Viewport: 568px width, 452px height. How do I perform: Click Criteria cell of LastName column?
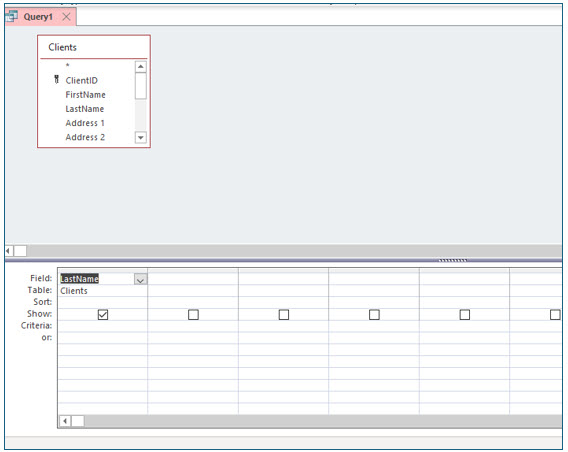103,326
